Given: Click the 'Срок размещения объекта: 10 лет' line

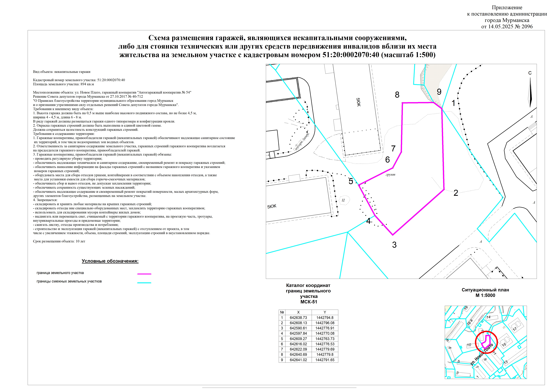Looking at the screenshot, I should tap(59, 241).
